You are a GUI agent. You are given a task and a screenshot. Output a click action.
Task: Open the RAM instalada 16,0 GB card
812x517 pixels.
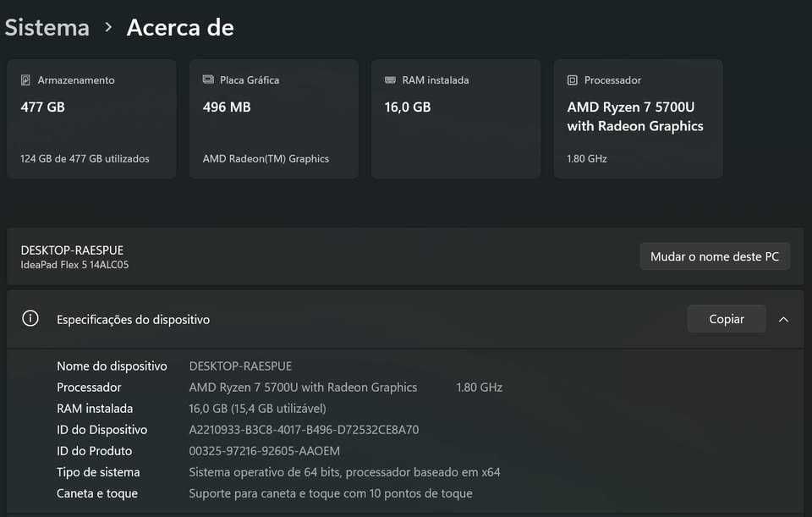(x=455, y=118)
